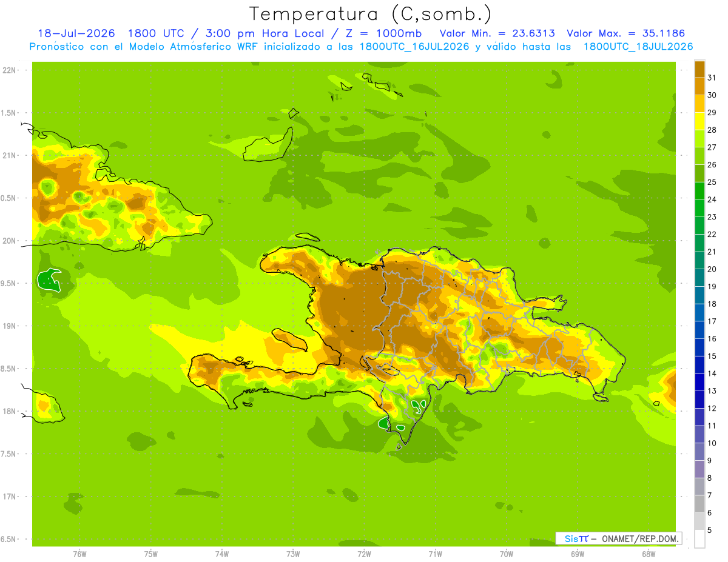
Task: Click the "Temperatura (C,somb.)" chart title
Action: coord(371,15)
